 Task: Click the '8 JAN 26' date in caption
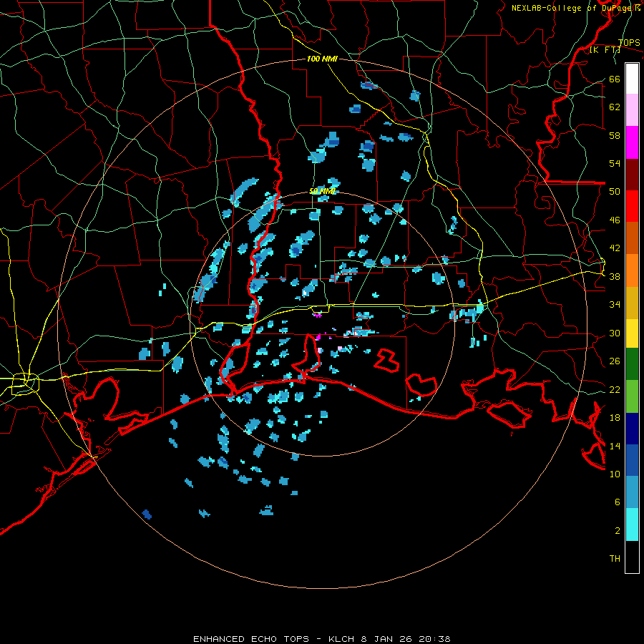click(387, 639)
